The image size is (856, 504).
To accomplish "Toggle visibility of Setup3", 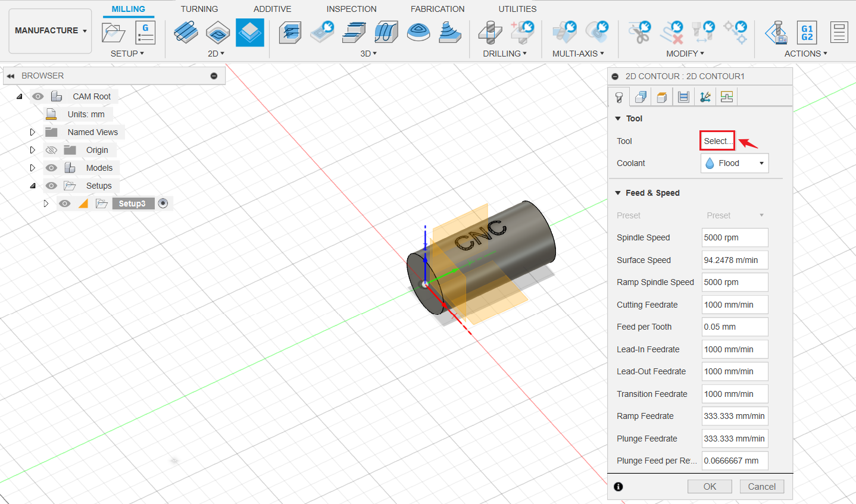I will pos(64,203).
